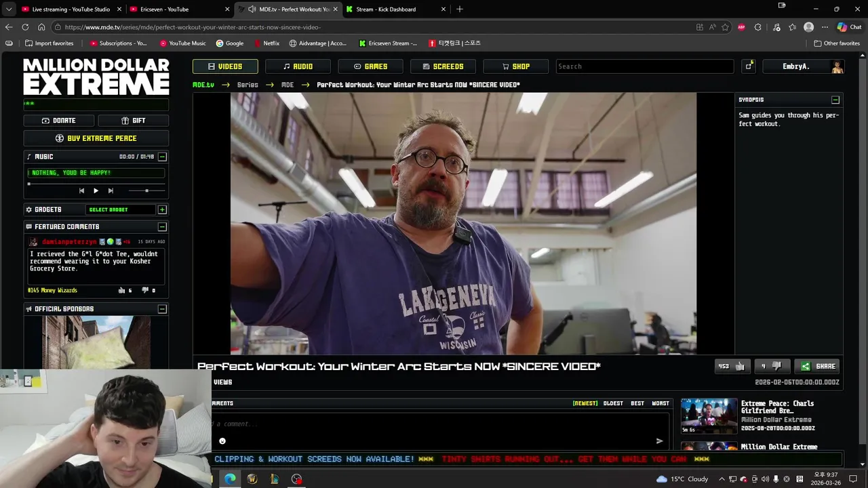This screenshot has height=488, width=868.
Task: Open the weather widget showing 15°C Cloudy
Action: click(682, 479)
